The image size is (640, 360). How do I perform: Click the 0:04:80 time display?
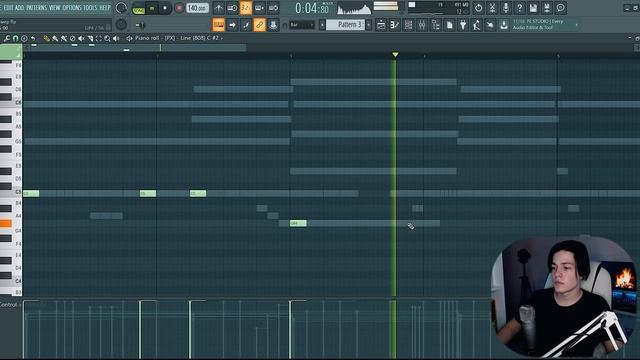click(x=313, y=8)
